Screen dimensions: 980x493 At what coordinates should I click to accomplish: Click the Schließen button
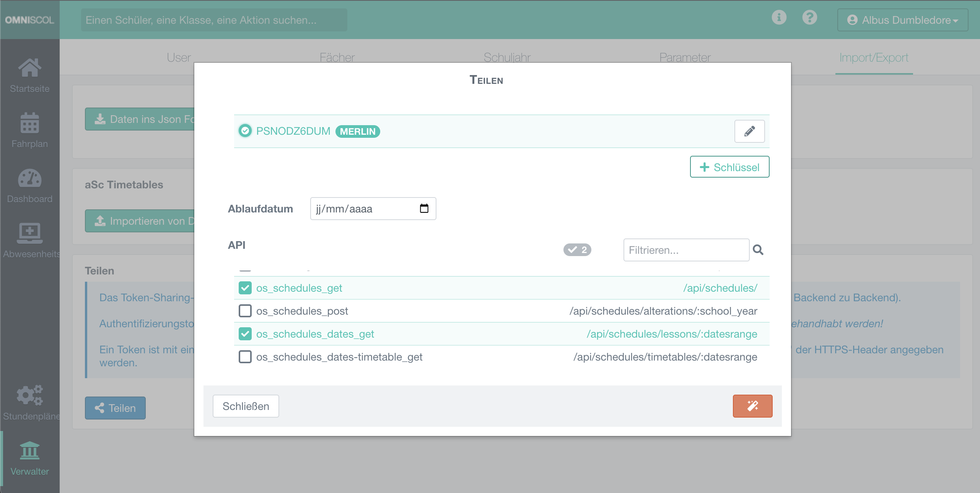pos(246,406)
